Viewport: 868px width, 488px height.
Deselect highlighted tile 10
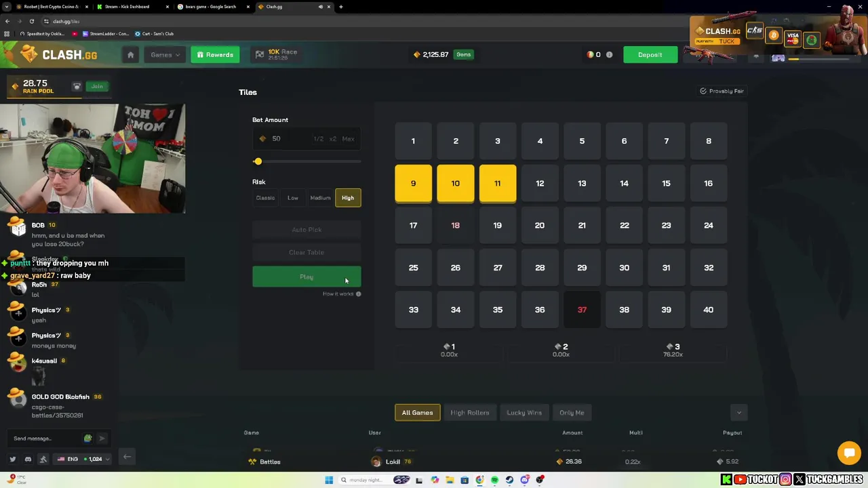456,184
